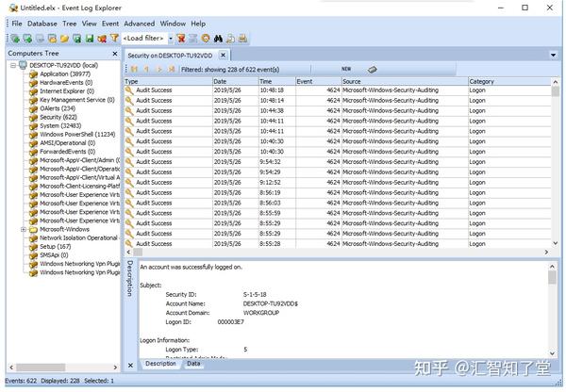This screenshot has height=392, width=566.
Task: Open the Load filter dropdown
Action: coord(171,39)
